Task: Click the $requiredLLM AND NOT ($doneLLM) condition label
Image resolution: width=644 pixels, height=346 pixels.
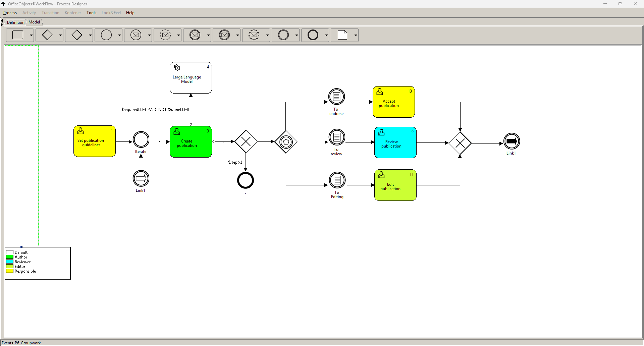Action: (155, 110)
